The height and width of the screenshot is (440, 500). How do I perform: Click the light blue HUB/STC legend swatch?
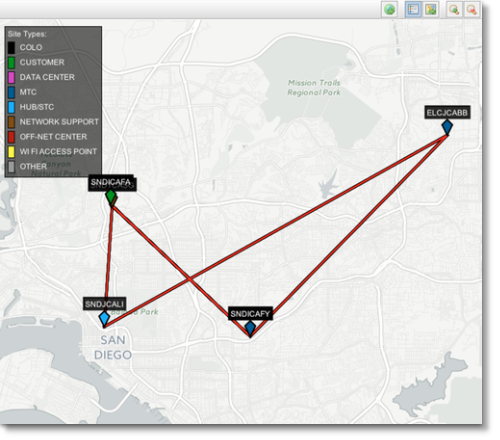coord(11,107)
